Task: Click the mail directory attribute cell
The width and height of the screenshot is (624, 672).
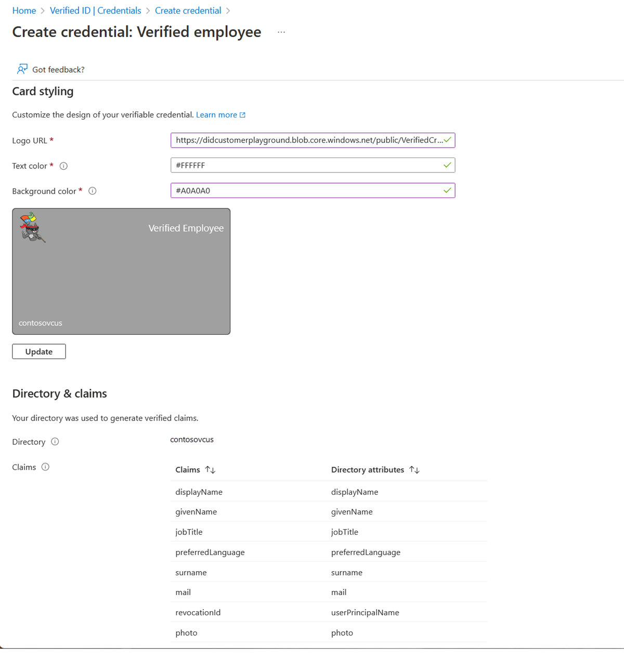Action: 339,592
